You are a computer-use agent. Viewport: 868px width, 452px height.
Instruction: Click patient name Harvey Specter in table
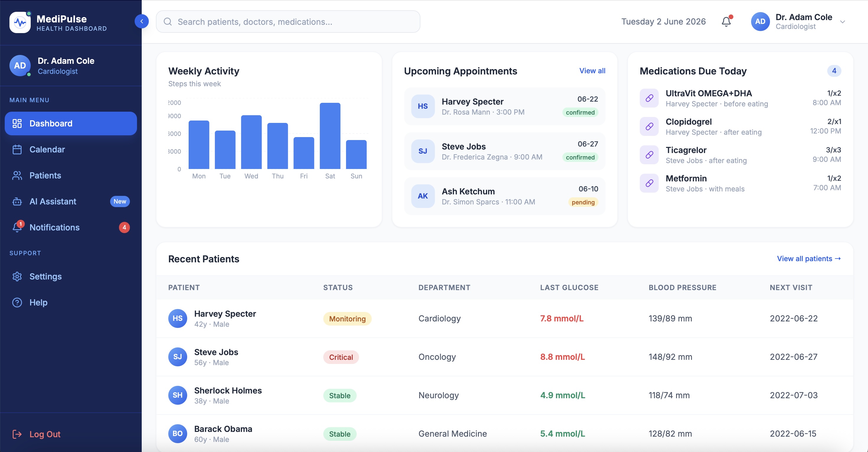225,313
